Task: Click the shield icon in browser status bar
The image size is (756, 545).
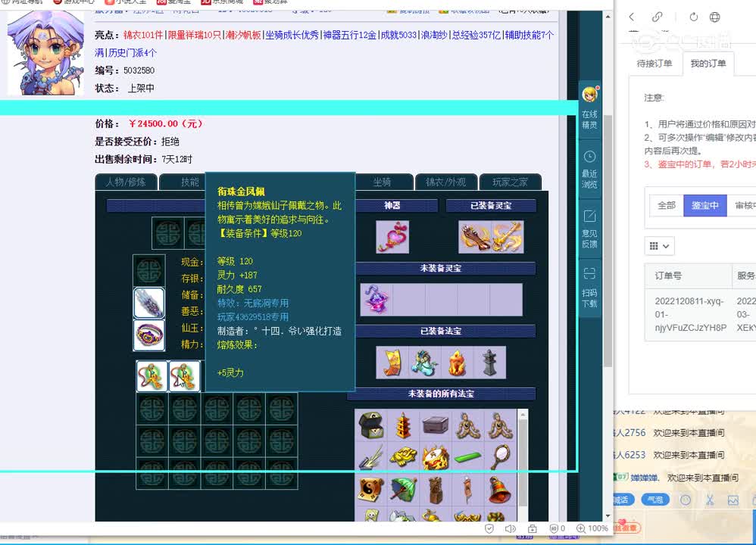Action: pos(489,528)
